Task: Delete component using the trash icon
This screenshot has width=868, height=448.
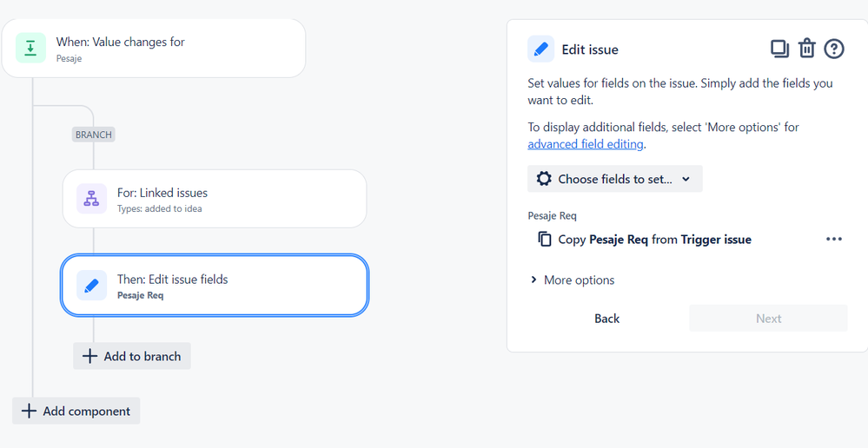Action: click(806, 49)
